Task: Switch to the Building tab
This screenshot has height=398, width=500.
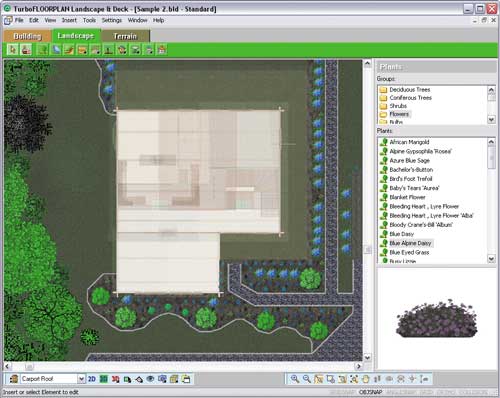Action: [27, 36]
